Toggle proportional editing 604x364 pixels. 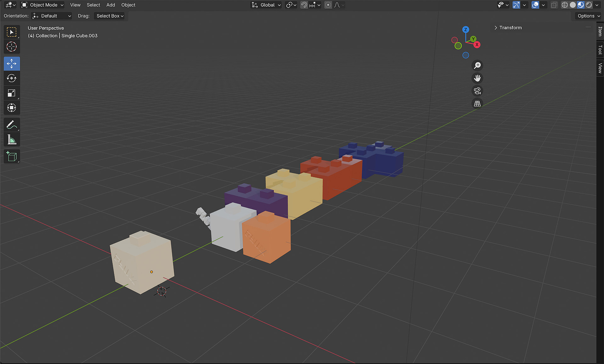coord(328,5)
